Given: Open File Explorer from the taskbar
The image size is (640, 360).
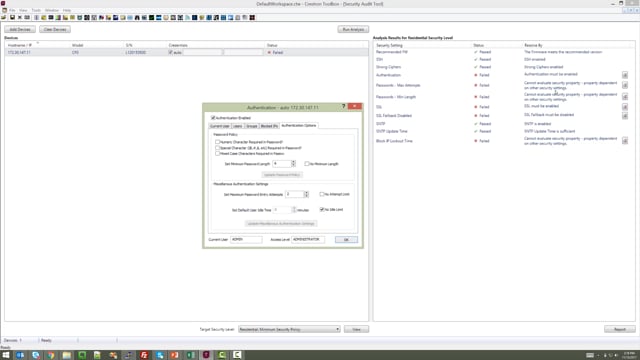Looking at the screenshot, I should coord(67,355).
